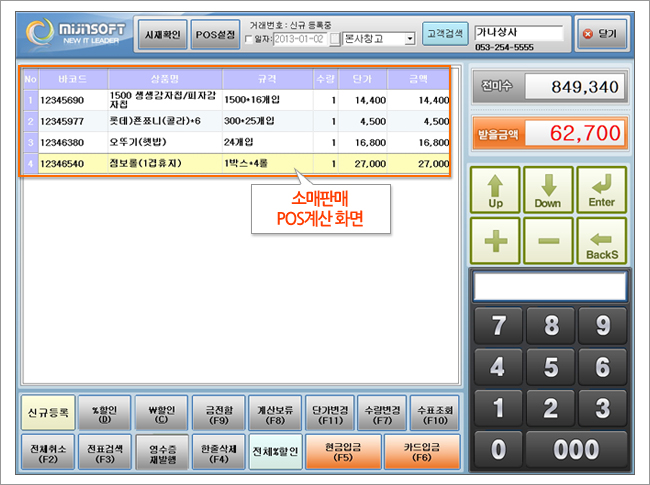Click keypad digit 6

pyautogui.click(x=603, y=367)
